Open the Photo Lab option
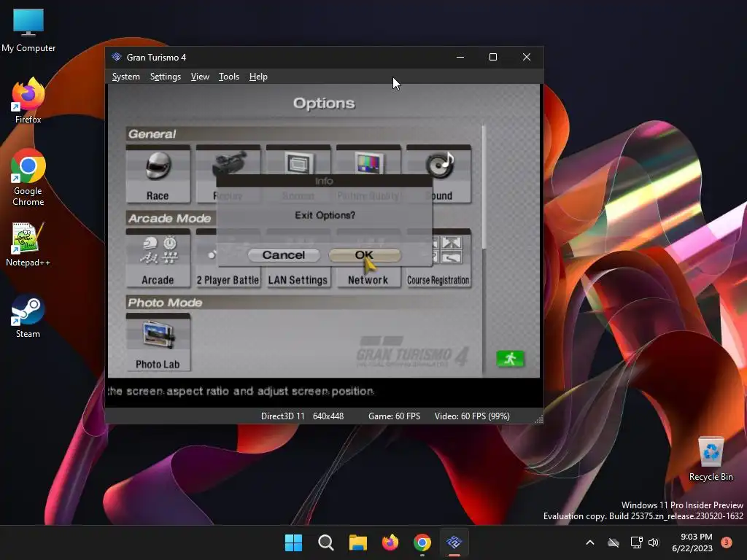Viewport: 747px width, 560px height. tap(158, 343)
